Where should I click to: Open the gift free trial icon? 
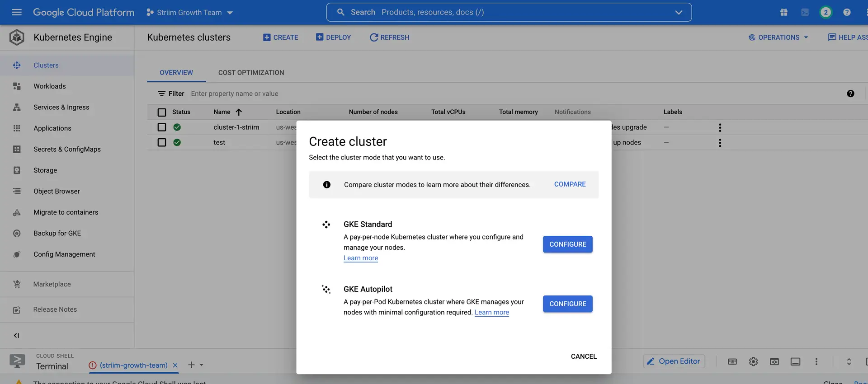coord(784,12)
